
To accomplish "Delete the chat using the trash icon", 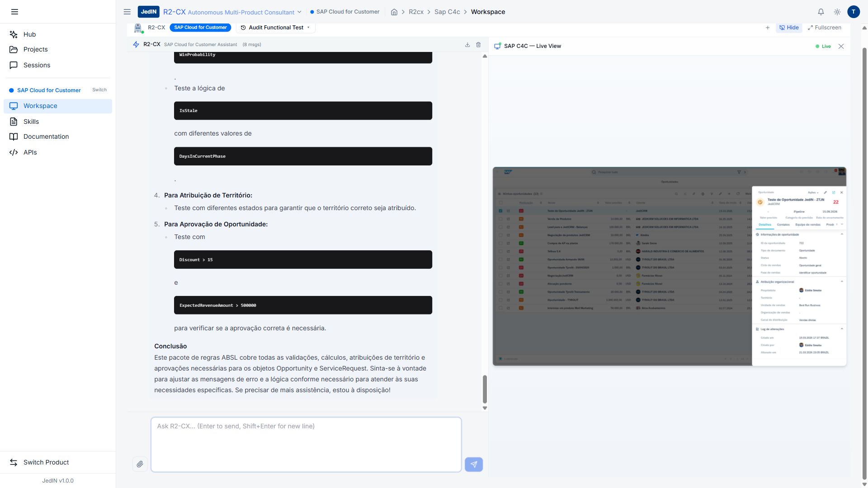I will pyautogui.click(x=478, y=45).
